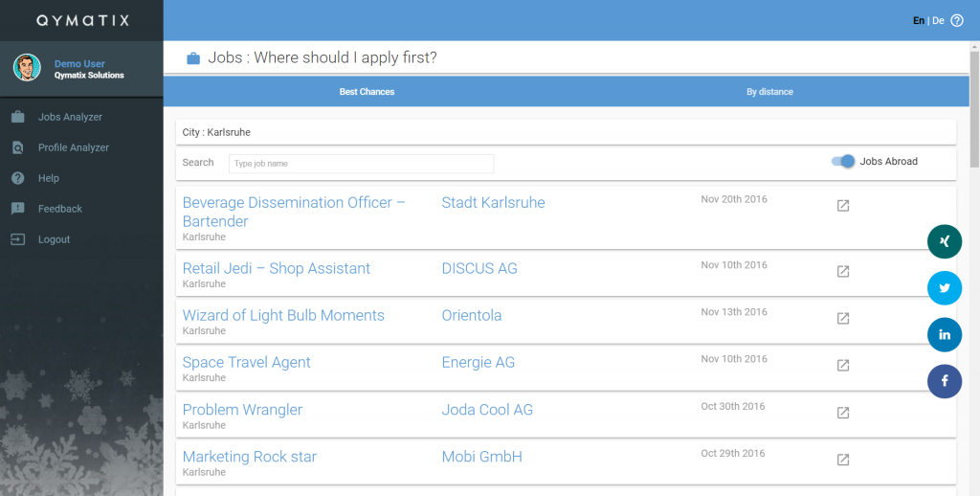Screen dimensions: 980x496
Task: Open external link for Retail Jedi job
Action: pos(843,271)
